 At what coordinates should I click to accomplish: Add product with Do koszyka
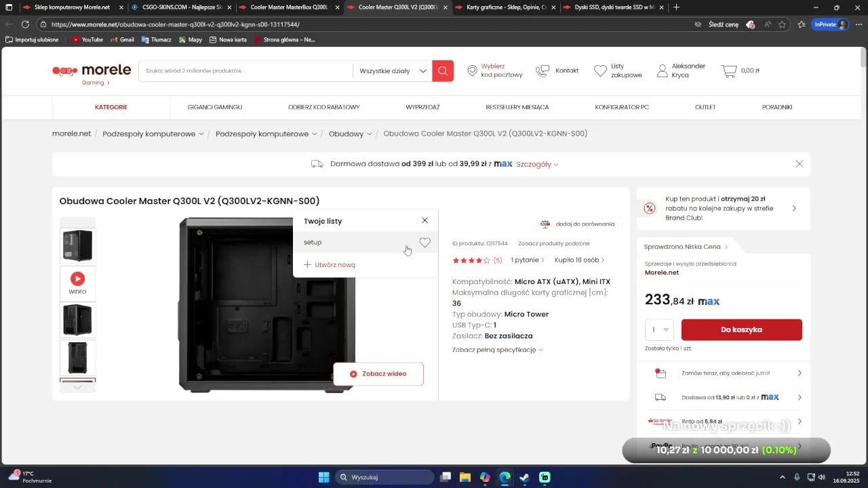(x=741, y=329)
